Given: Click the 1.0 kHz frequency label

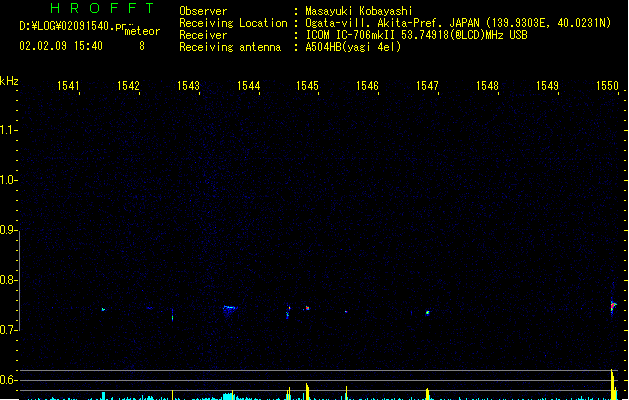Looking at the screenshot, I should point(7,179).
